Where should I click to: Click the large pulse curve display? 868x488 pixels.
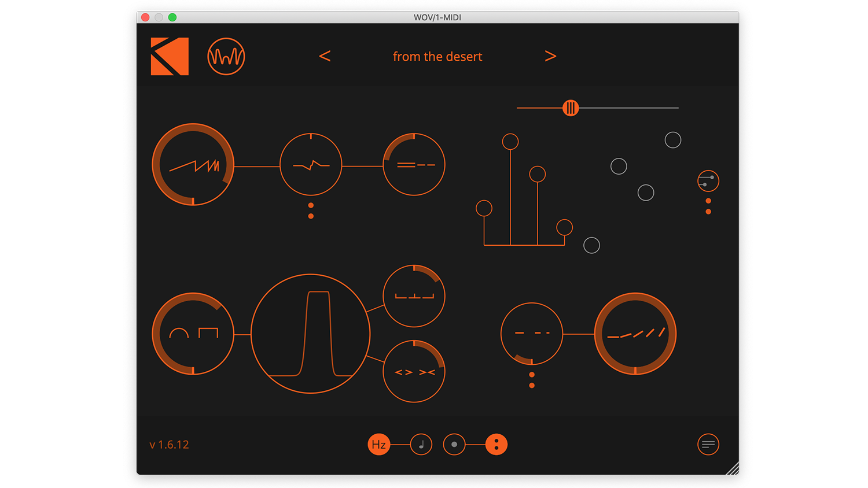(311, 334)
